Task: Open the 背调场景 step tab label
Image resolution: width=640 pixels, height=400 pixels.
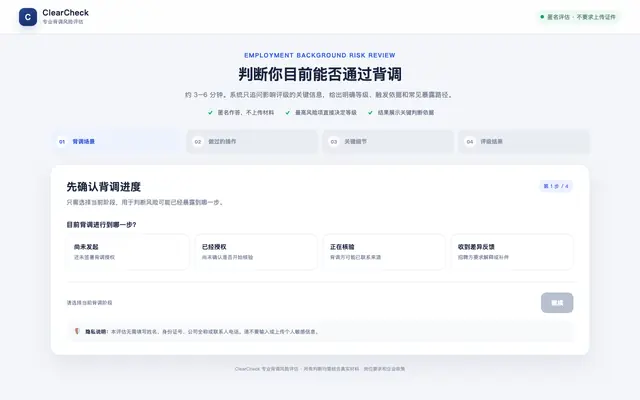Action: (x=83, y=142)
